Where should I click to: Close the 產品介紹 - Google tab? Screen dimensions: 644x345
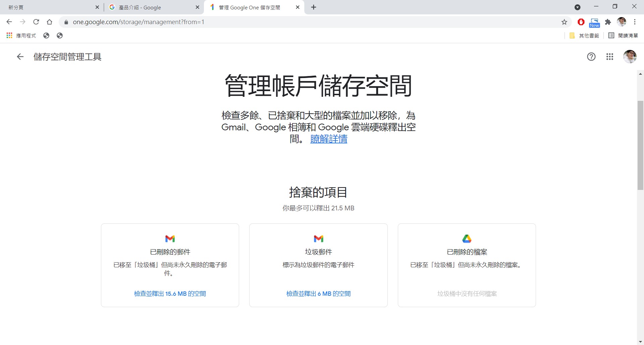point(197,7)
